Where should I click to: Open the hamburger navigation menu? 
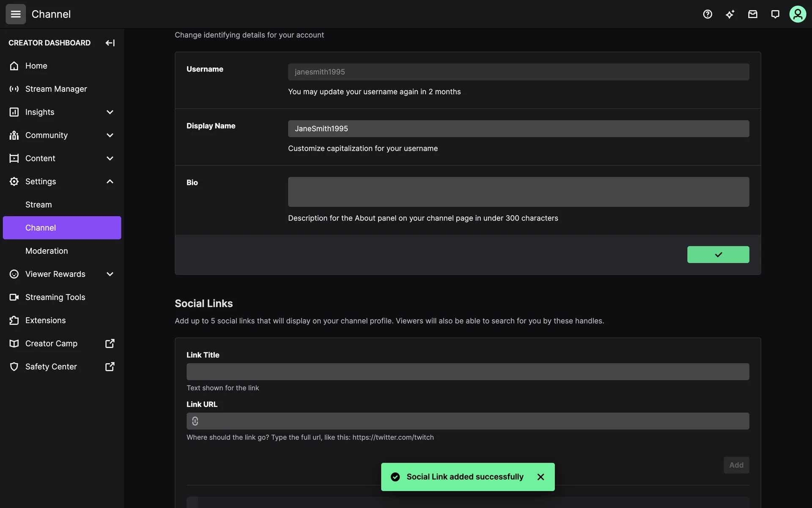pos(16,14)
